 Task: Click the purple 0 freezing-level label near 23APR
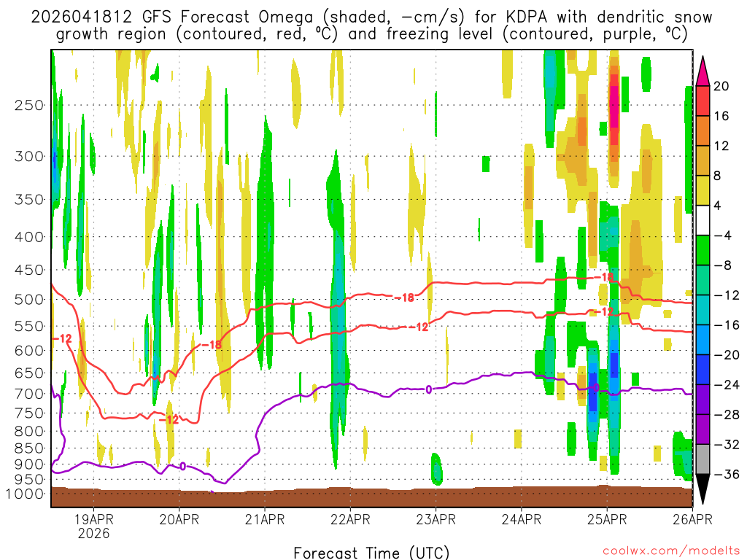[x=429, y=389]
